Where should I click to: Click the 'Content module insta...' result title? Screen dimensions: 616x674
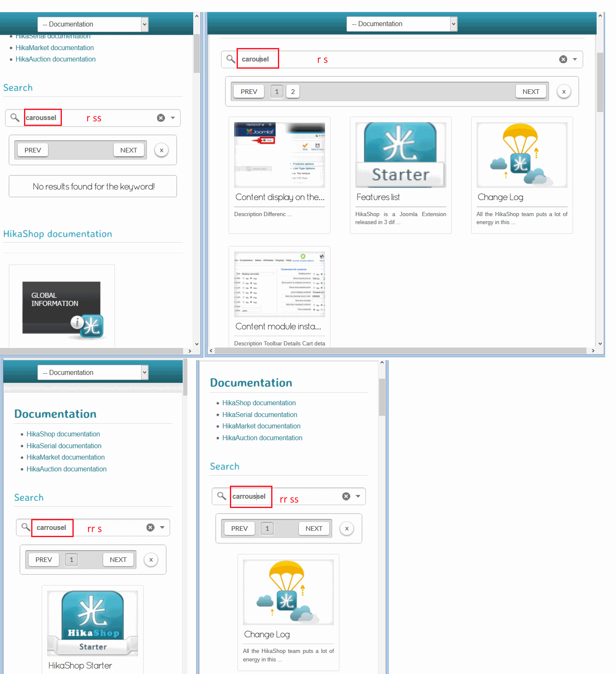point(278,326)
